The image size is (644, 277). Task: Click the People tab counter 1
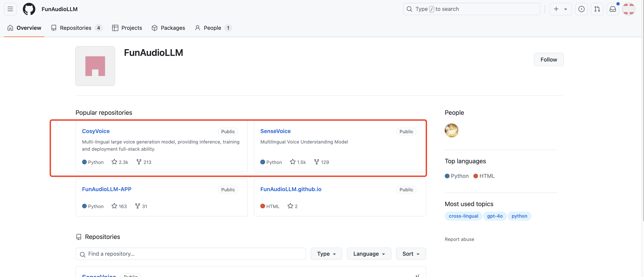(x=228, y=28)
